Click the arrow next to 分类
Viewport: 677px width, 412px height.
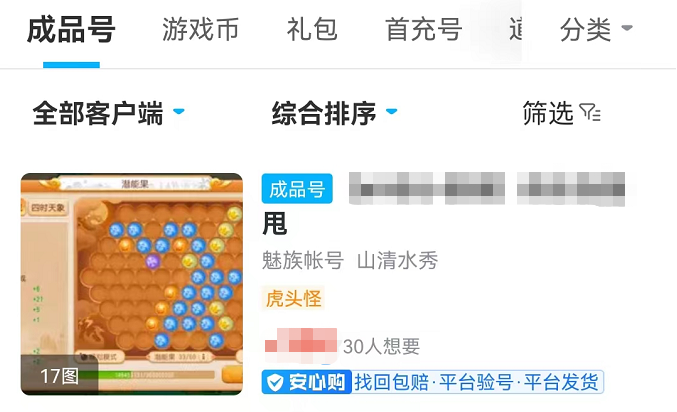tap(627, 29)
